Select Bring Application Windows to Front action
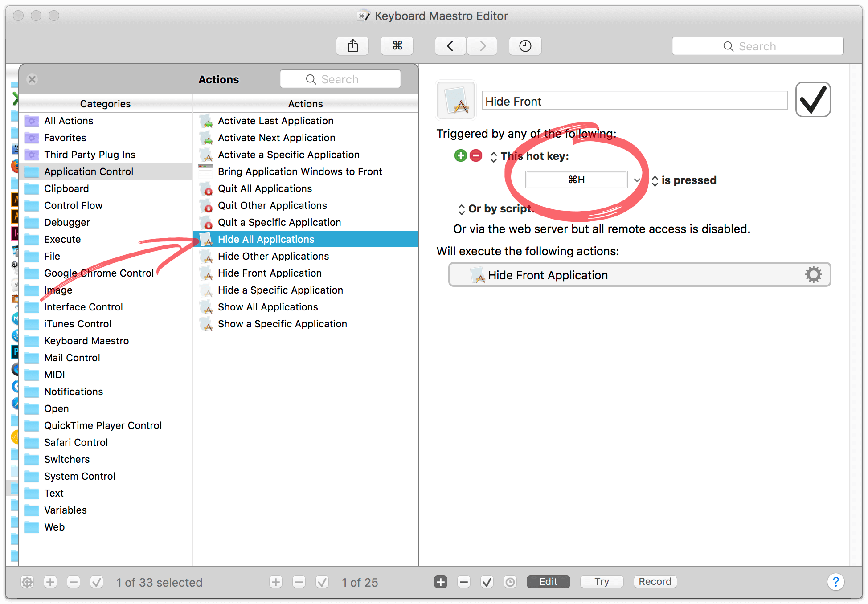 pyautogui.click(x=306, y=171)
